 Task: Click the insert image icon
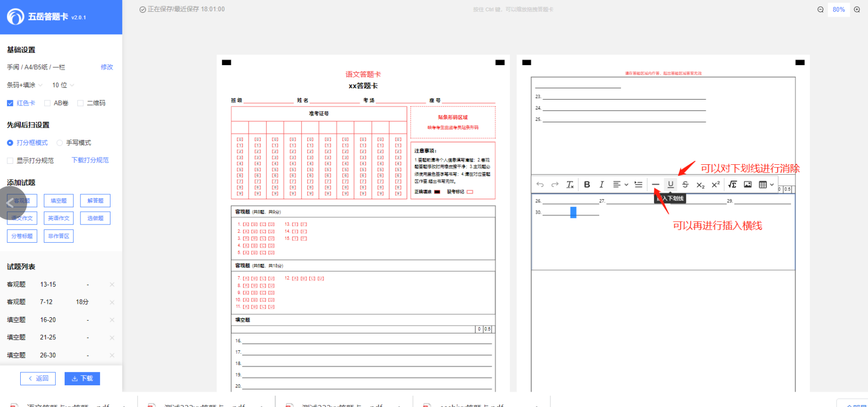748,185
